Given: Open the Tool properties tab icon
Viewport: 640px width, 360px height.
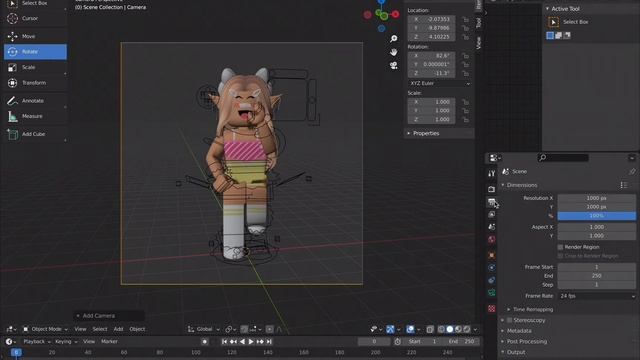Looking at the screenshot, I should point(491,173).
